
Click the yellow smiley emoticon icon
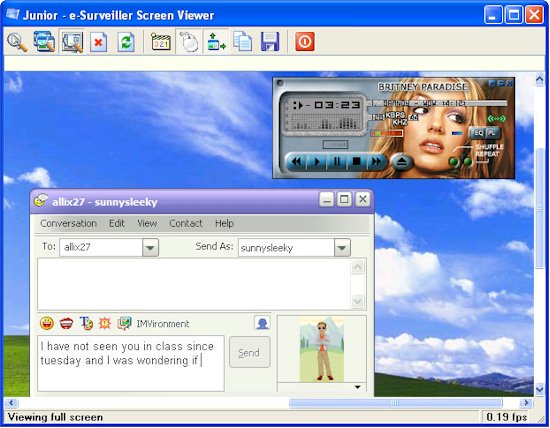(x=47, y=323)
